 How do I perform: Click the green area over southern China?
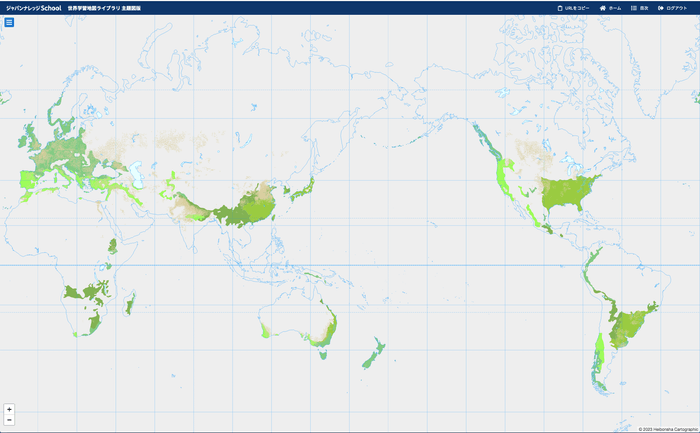[245, 210]
